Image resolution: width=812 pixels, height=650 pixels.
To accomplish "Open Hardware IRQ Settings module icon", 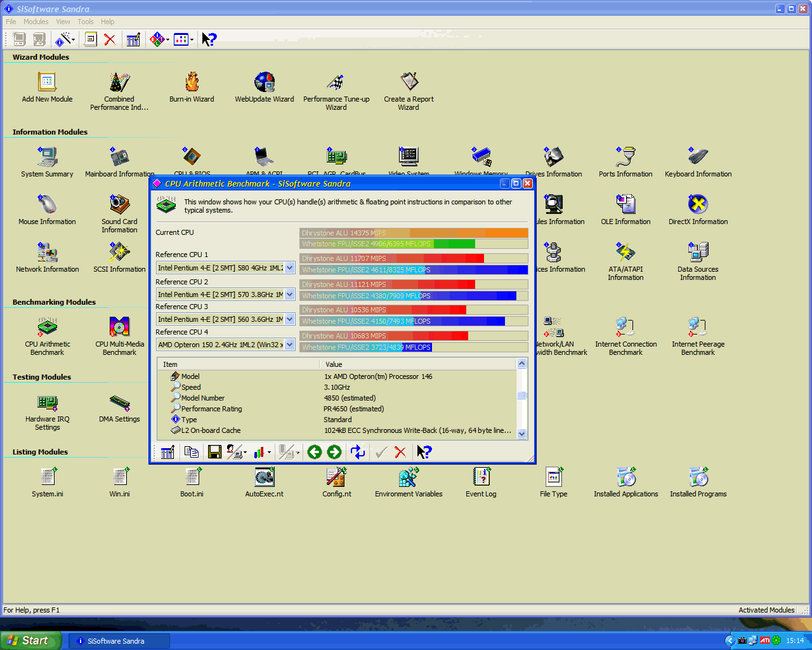I will (x=47, y=402).
